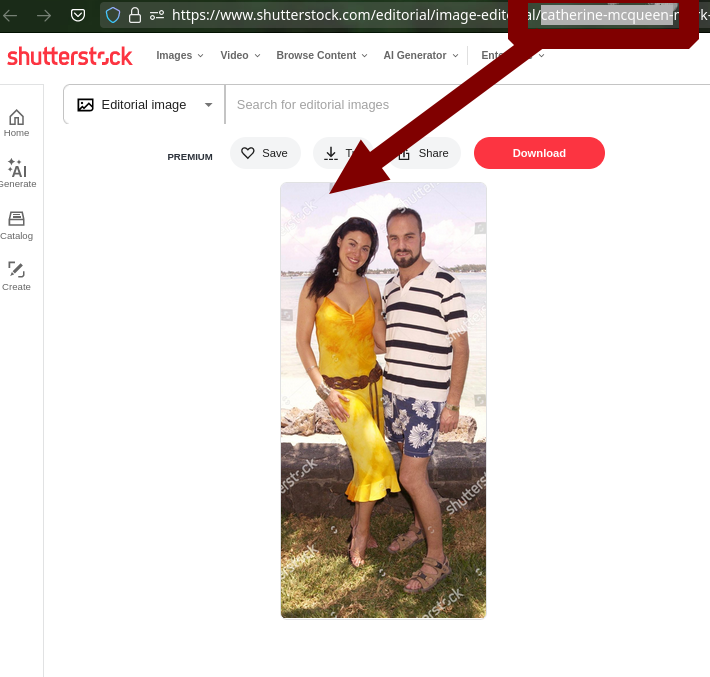This screenshot has width=710, height=677.
Task: Expand the Editorial image type dropdown
Action: pyautogui.click(x=144, y=105)
